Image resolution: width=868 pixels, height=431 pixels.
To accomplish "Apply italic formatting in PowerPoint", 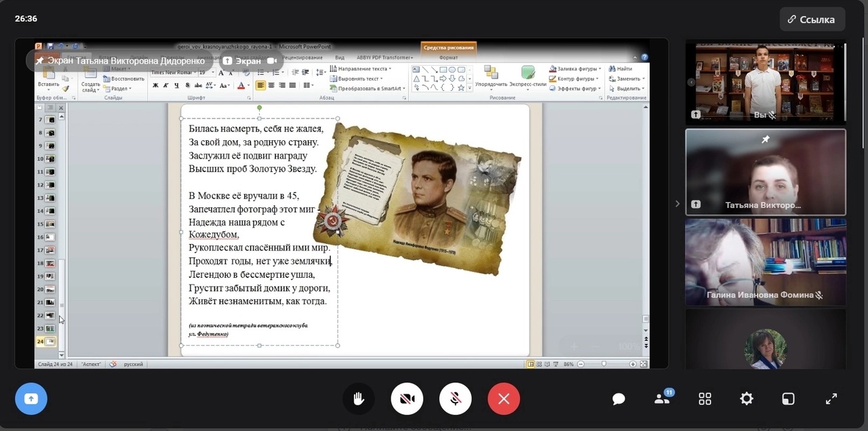I will coord(166,85).
